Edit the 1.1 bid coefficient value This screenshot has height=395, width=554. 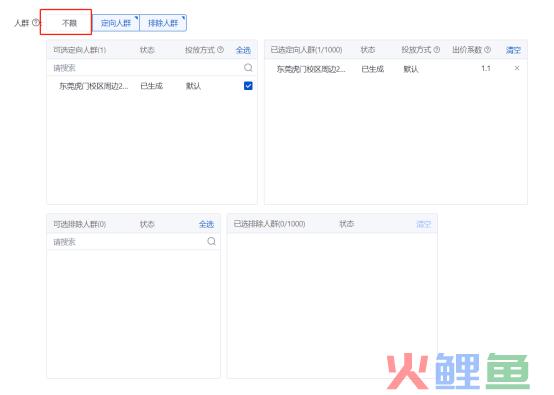click(486, 68)
